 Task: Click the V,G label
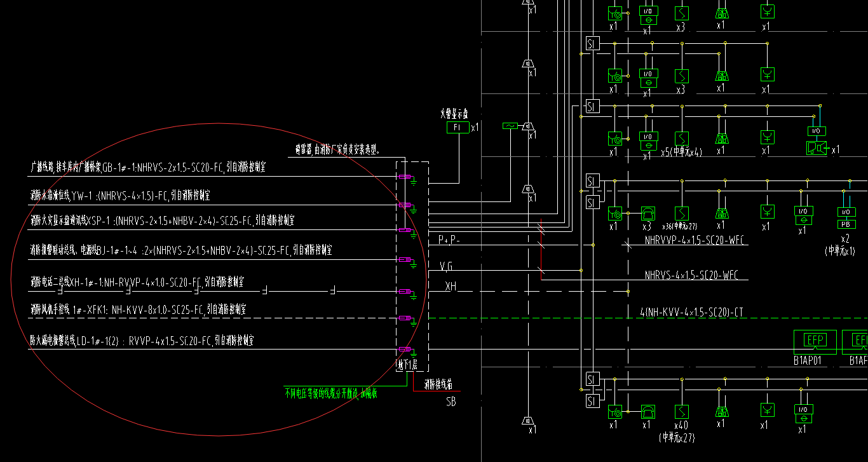(x=446, y=266)
